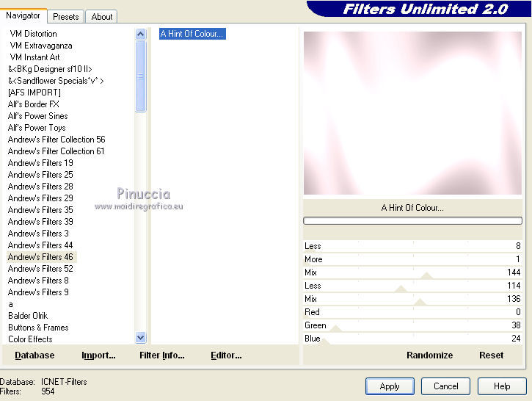532x401 pixels.
Task: Click the category list scroll down arrow
Action: tap(140, 338)
